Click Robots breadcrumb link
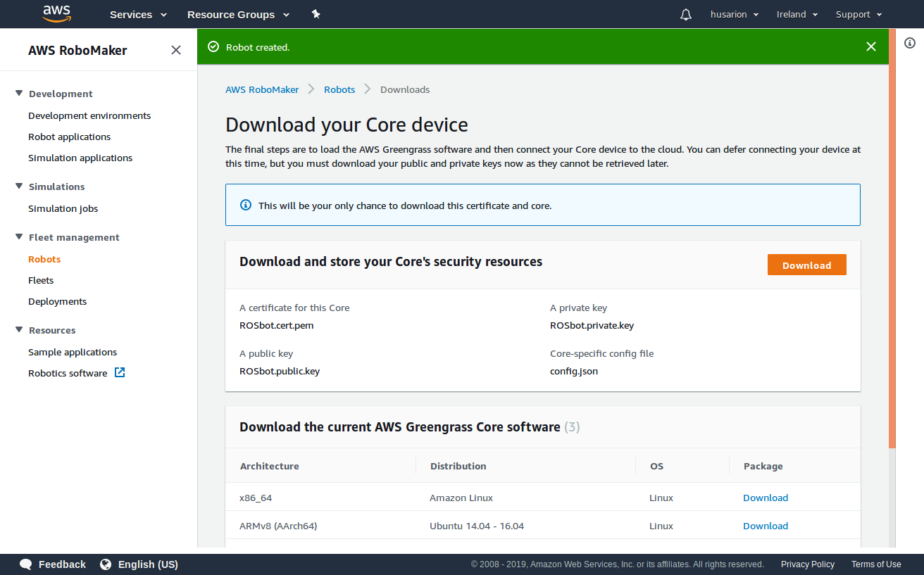924x575 pixels. 339,89
